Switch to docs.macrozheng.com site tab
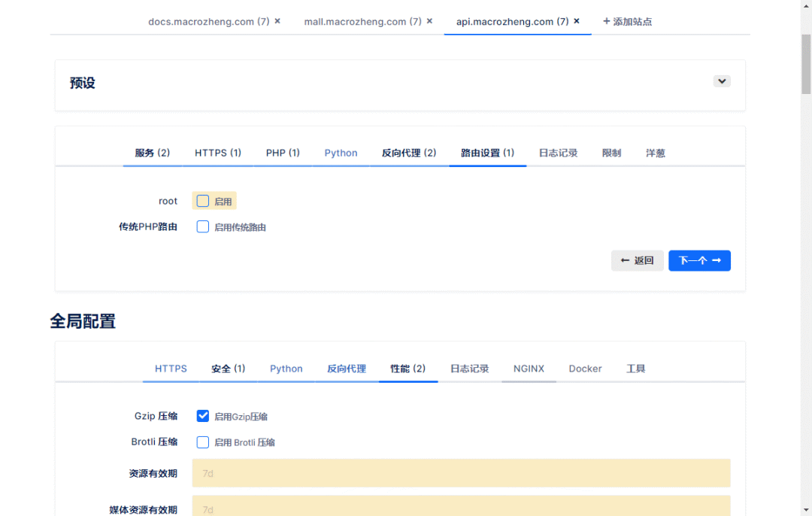 209,22
